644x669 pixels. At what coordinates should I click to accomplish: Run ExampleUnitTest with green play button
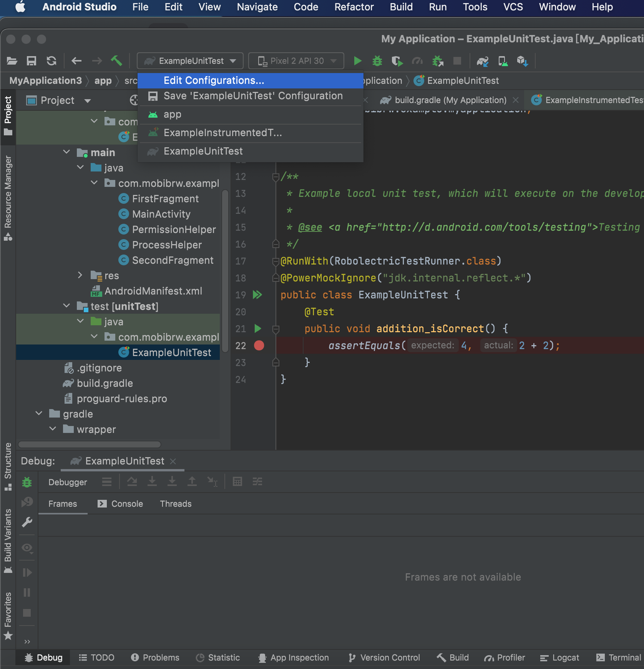357,61
